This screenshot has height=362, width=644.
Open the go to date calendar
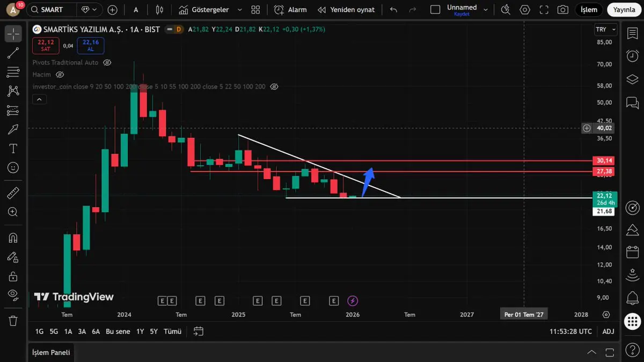[x=199, y=331]
